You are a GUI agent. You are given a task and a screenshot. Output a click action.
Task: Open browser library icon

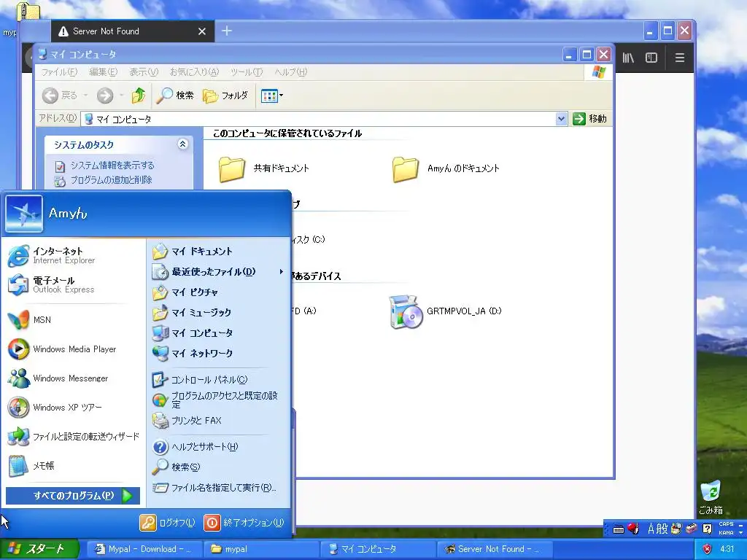(628, 58)
